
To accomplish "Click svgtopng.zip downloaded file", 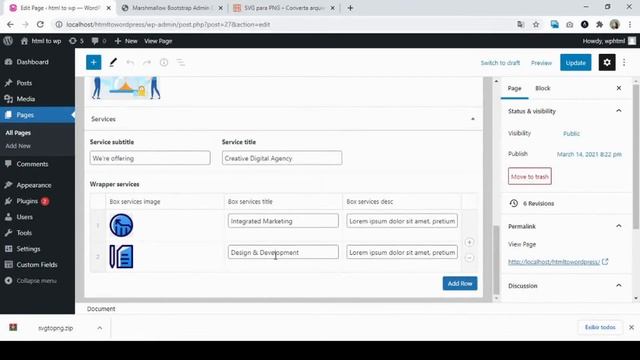I will (55, 328).
